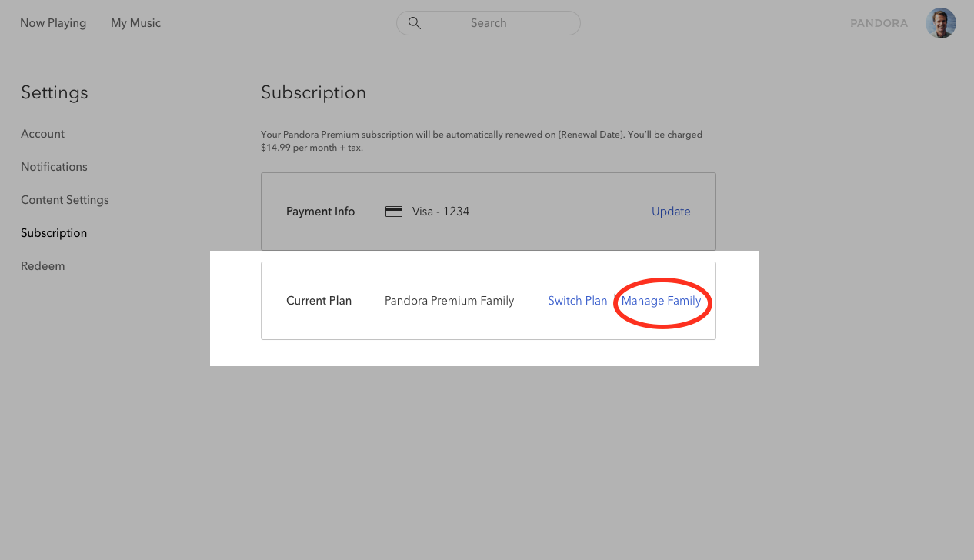Image resolution: width=974 pixels, height=560 pixels.
Task: Click the Settings heading
Action: (x=55, y=93)
